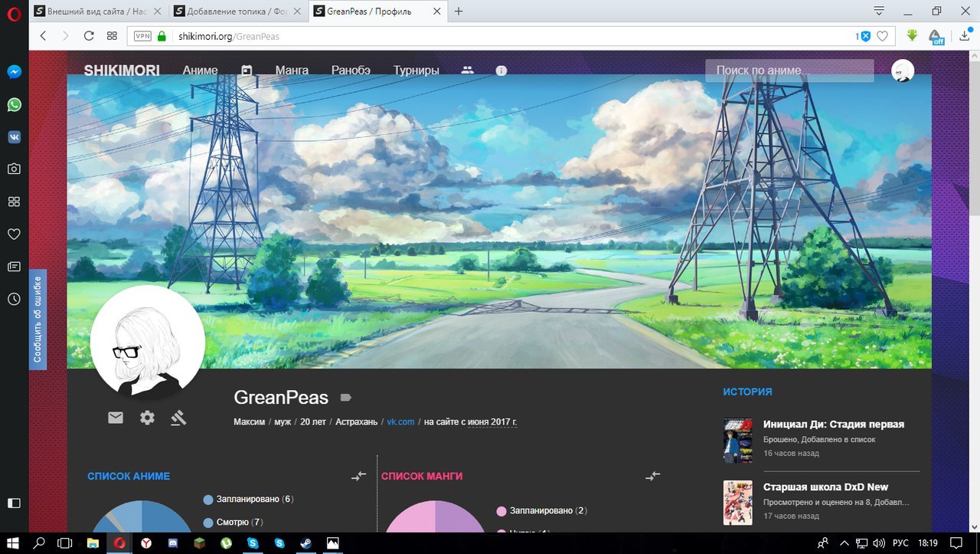980x554 pixels.
Task: Click the tag icon next to GreanPeas
Action: [x=345, y=398]
